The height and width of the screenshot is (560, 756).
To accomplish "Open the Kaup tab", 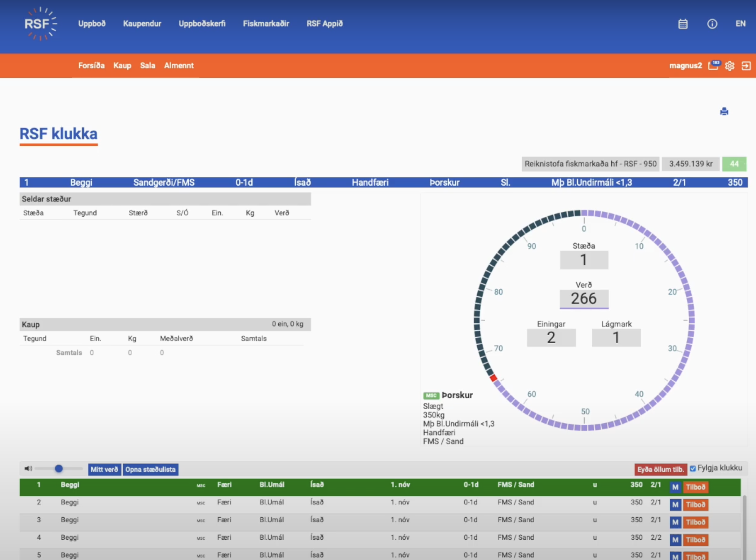I will [122, 65].
